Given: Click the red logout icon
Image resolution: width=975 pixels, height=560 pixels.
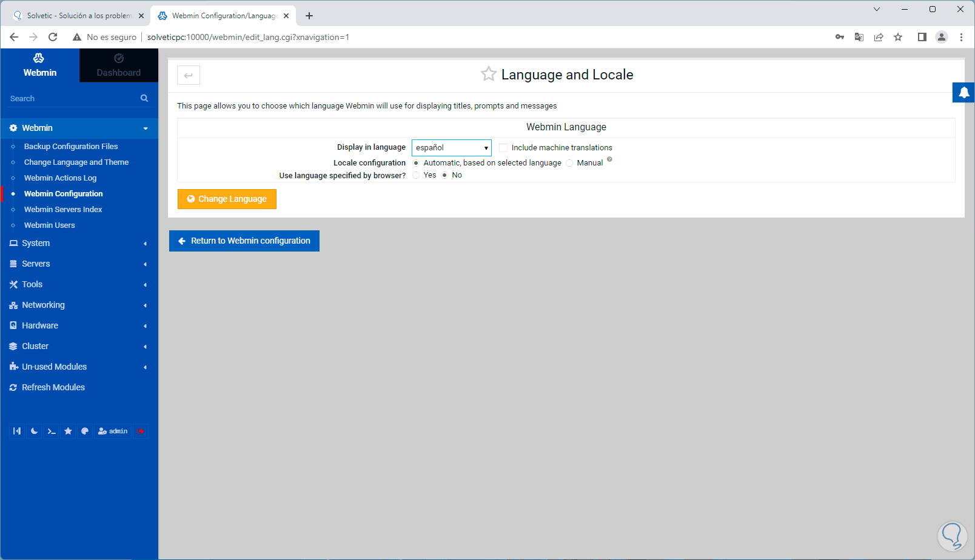Looking at the screenshot, I should click(x=141, y=431).
